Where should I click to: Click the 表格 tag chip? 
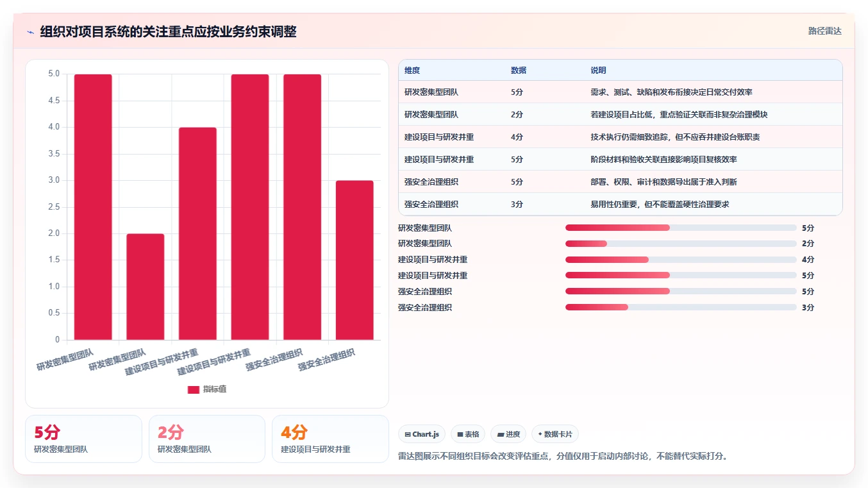[468, 434]
